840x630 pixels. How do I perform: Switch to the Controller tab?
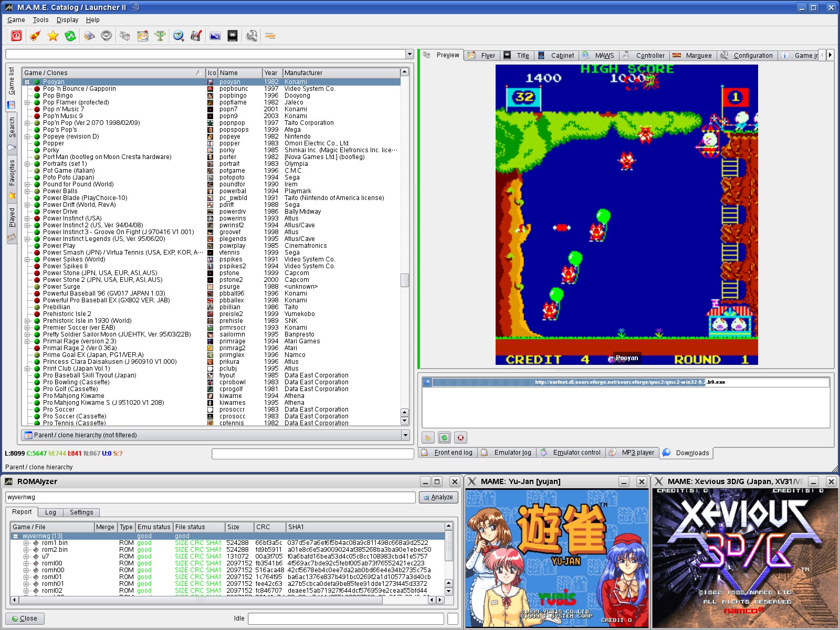[x=644, y=55]
